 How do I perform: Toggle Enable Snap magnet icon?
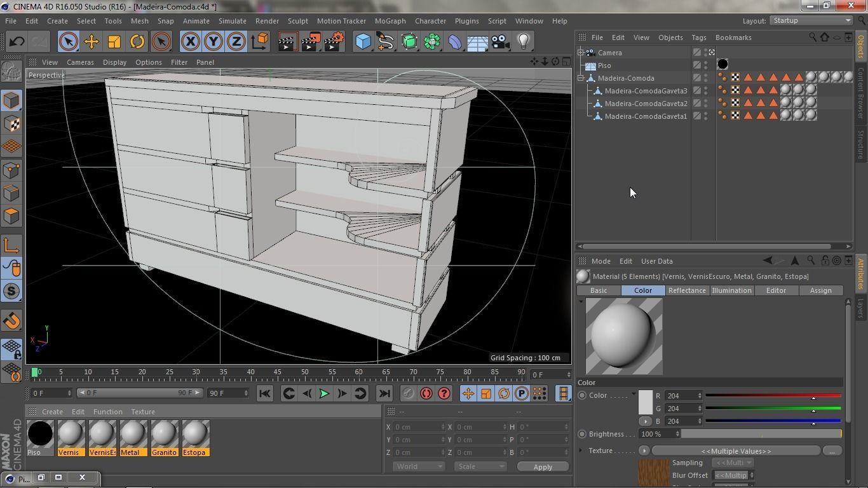[x=11, y=321]
